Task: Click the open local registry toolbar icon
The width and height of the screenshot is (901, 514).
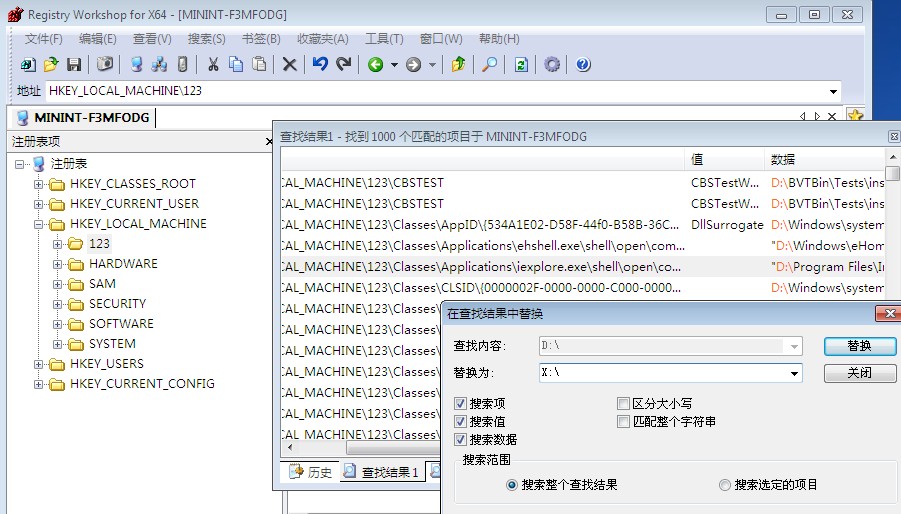Action: (28, 64)
